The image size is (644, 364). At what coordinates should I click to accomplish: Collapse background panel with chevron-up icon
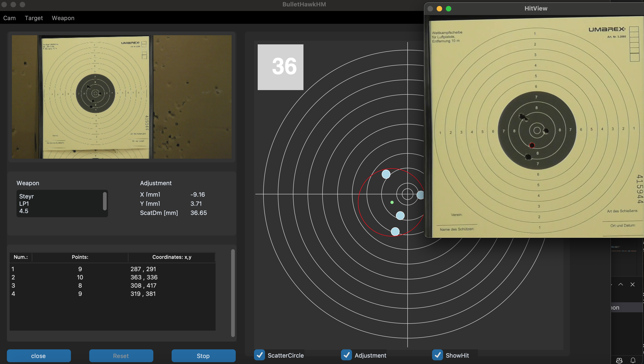point(621,284)
